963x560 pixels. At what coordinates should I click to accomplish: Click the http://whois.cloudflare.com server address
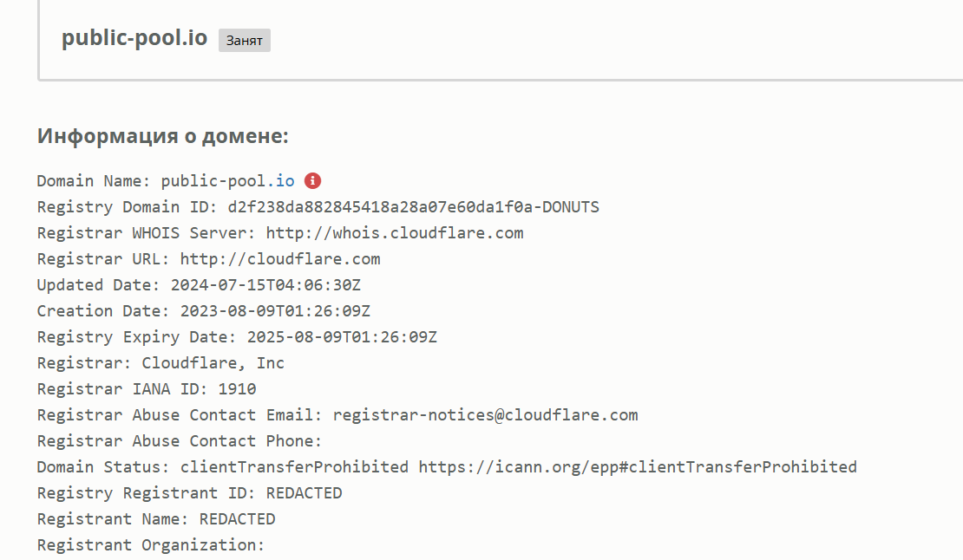pos(395,233)
